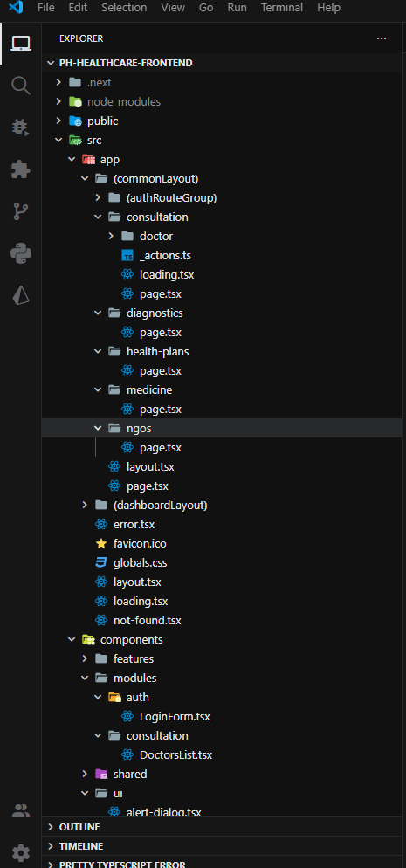Screen dimensions: 406x868
Task: Open Explorer views and more actions ellipsis
Action: click(381, 38)
